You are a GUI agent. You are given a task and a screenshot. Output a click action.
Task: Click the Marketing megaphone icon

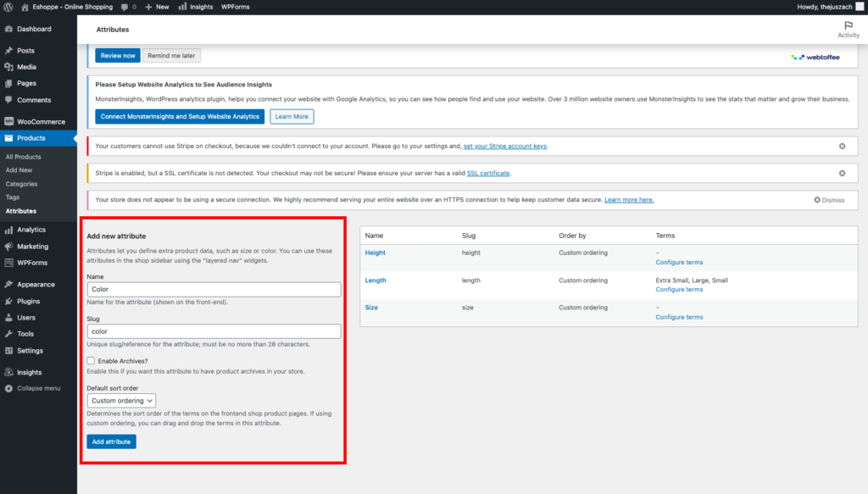pos(8,247)
